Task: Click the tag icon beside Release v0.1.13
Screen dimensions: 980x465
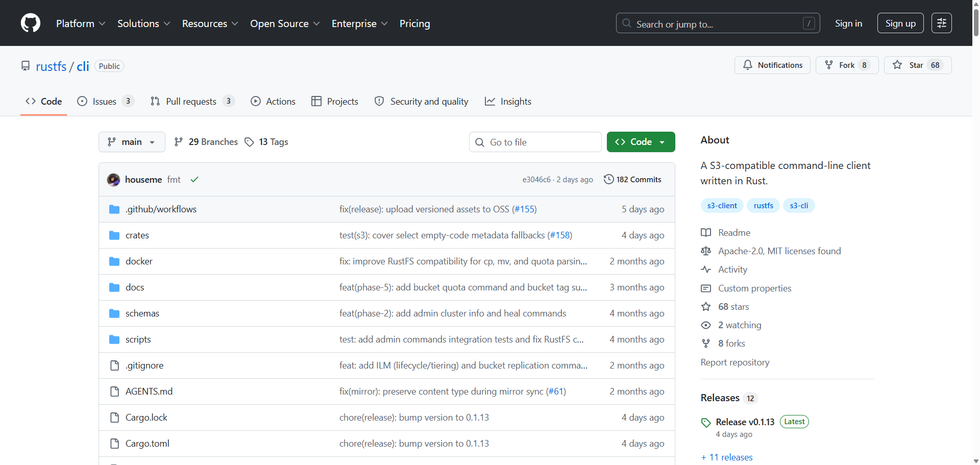Action: point(706,423)
